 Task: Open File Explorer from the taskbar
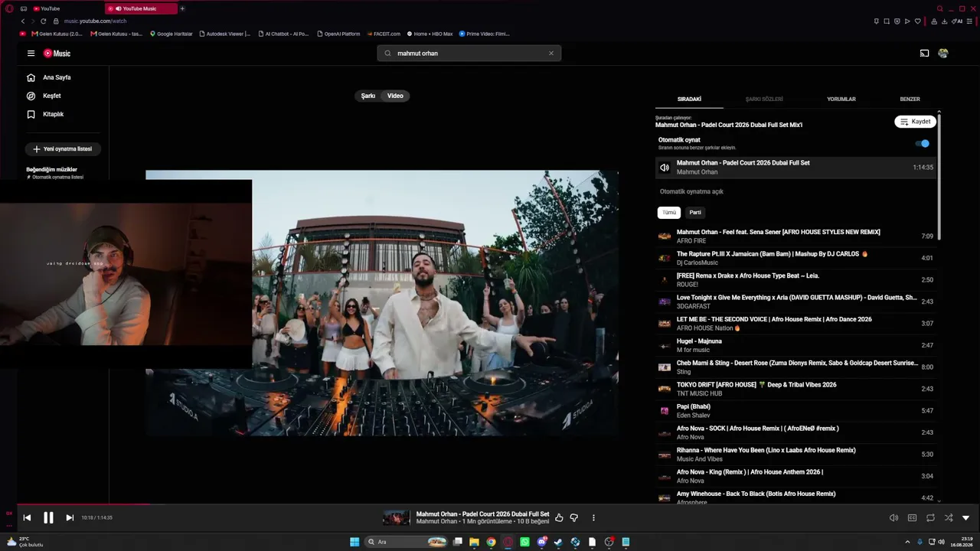(474, 542)
